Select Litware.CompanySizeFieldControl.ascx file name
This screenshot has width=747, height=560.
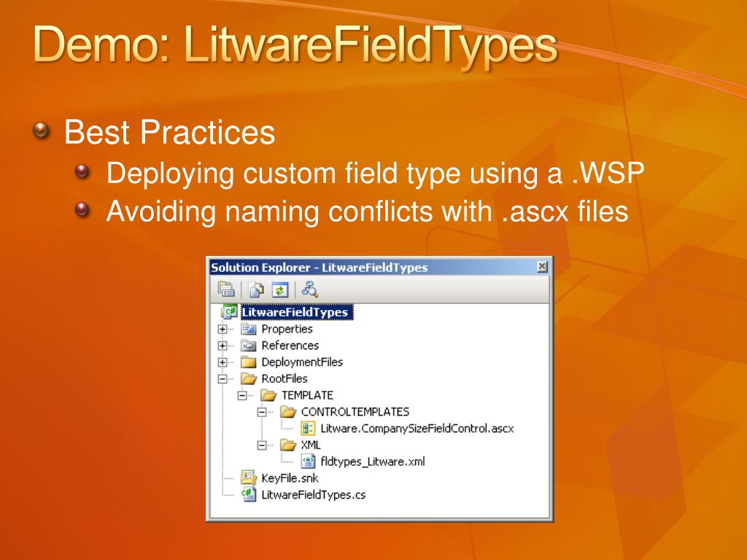click(417, 429)
